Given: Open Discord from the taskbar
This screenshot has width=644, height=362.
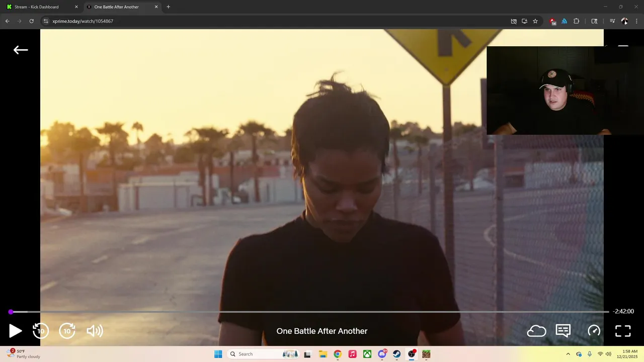Looking at the screenshot, I should point(382,354).
